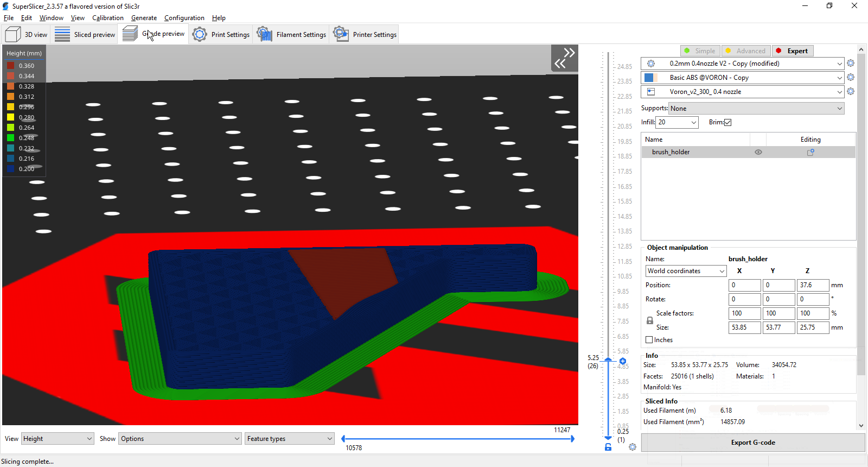868x467 pixels.
Task: Open the Configuration menu
Action: pos(184,18)
